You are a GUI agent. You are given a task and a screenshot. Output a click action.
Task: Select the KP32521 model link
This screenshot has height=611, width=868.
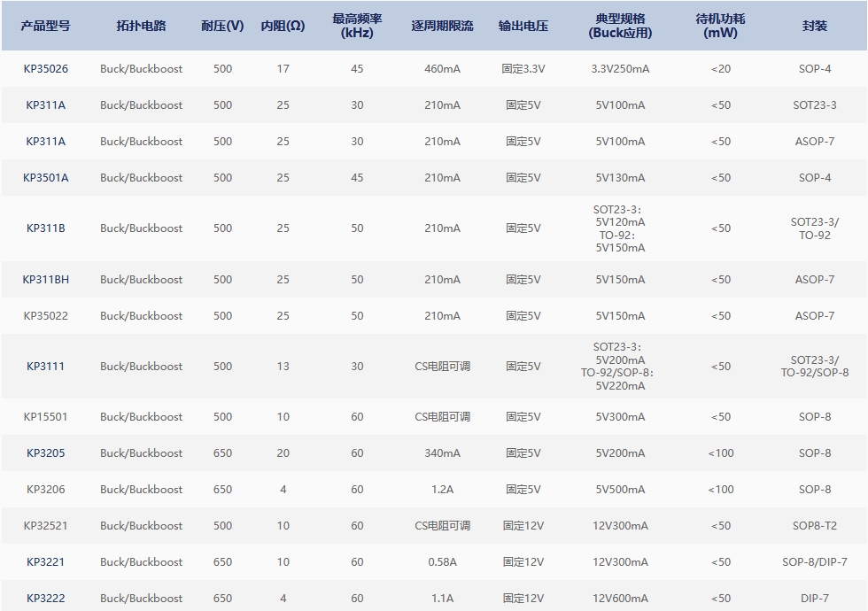coord(45,525)
